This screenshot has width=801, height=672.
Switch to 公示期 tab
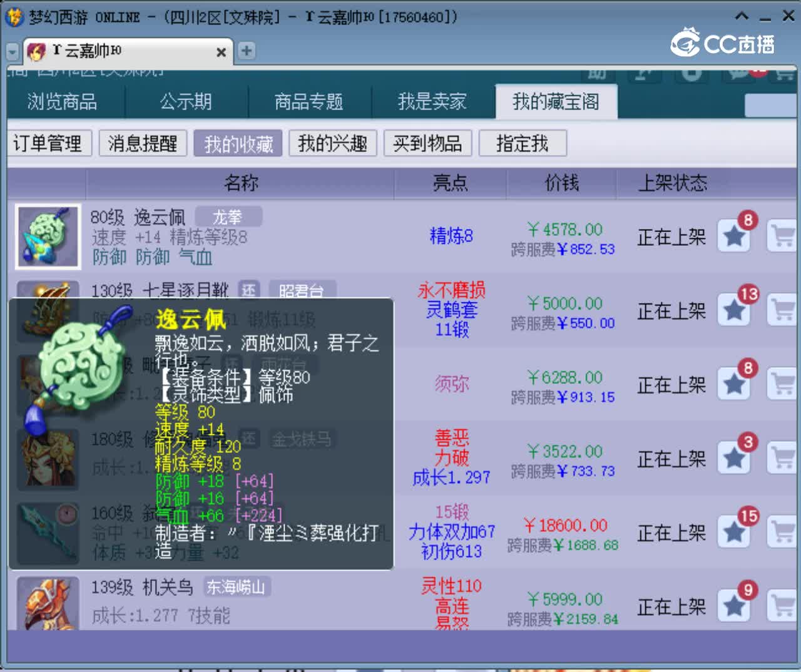tap(186, 101)
